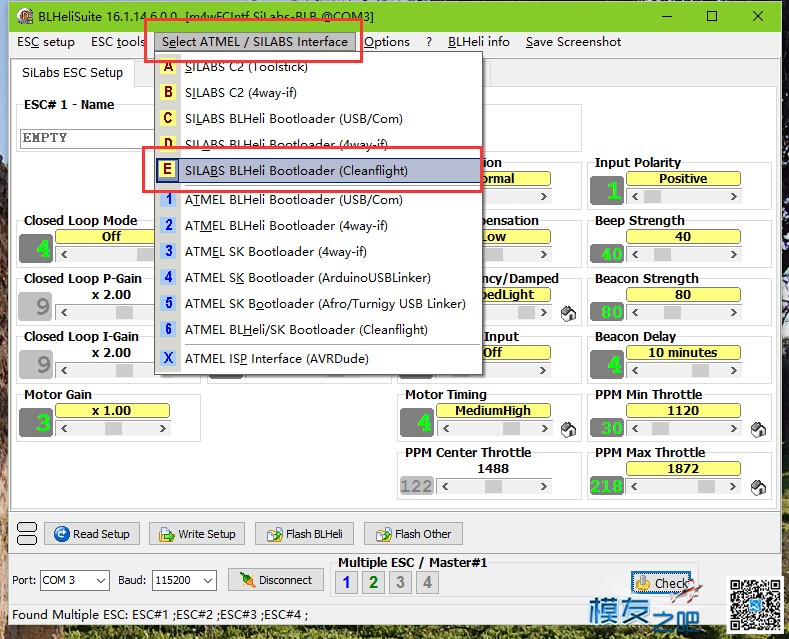This screenshot has height=639, width=789.
Task: Click blue icon 5 of Afro/Turnigy entry
Action: click(169, 303)
